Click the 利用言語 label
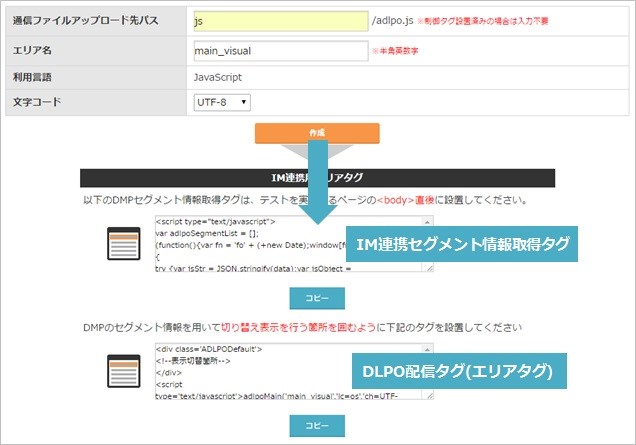The image size is (636, 445). point(32,77)
